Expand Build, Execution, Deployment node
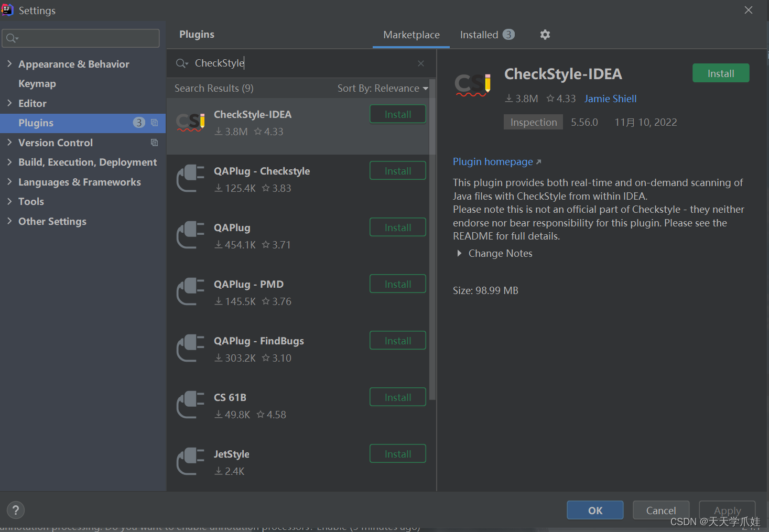Viewport: 769px width, 532px height. (9, 162)
